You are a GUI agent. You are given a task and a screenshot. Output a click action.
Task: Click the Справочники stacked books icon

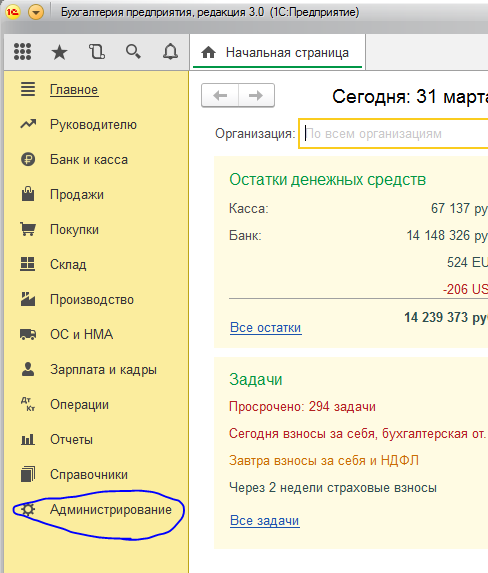coord(28,474)
